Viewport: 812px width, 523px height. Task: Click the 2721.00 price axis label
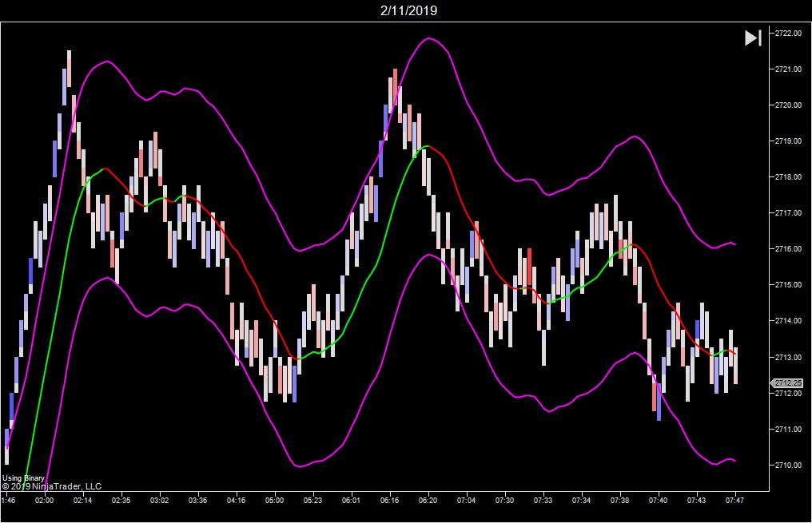click(x=788, y=69)
